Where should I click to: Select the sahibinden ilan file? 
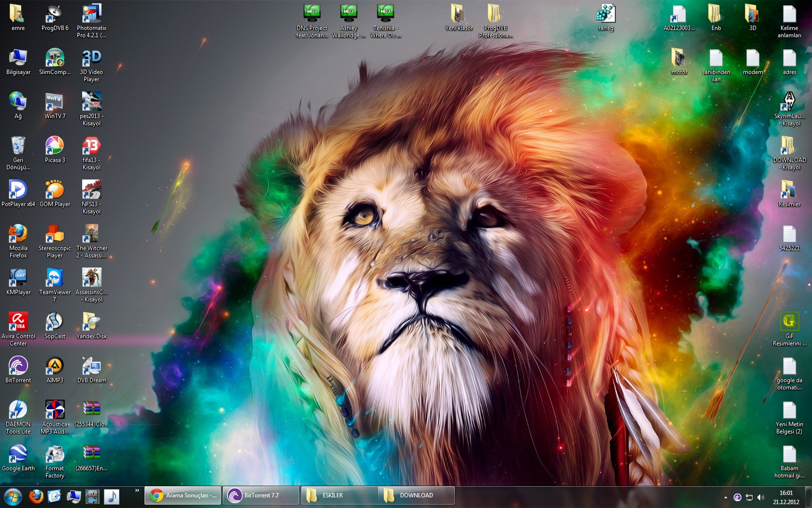pos(716,65)
